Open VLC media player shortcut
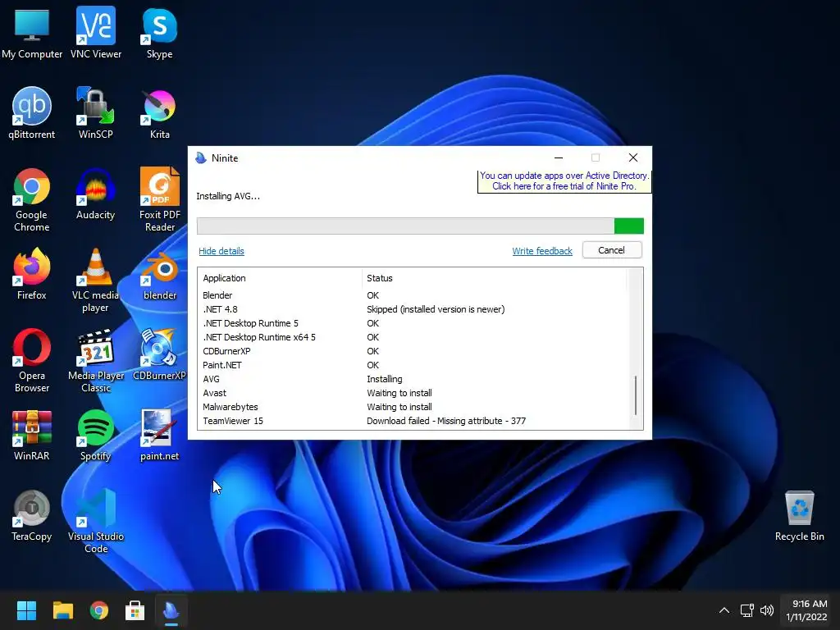The width and height of the screenshot is (840, 630). pos(96,280)
